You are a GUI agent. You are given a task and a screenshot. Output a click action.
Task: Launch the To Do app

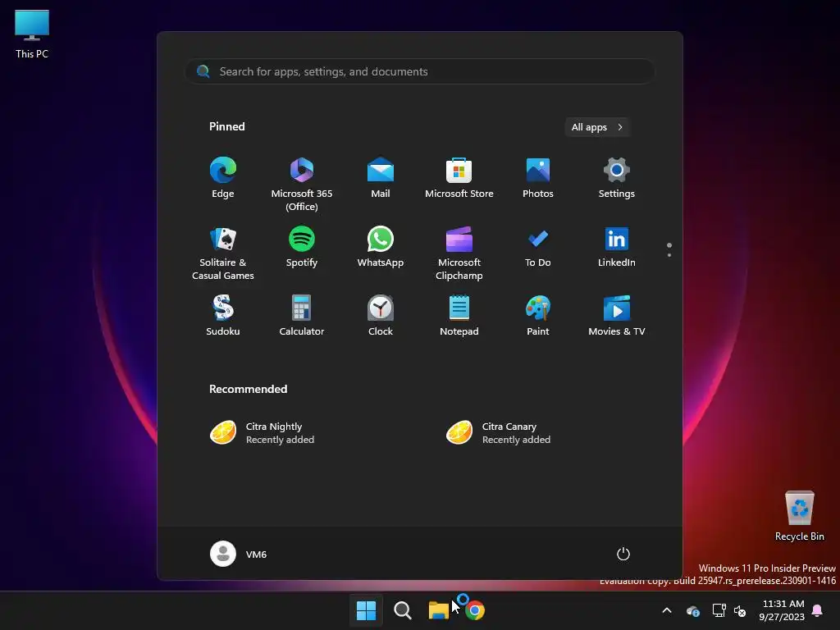tap(538, 247)
